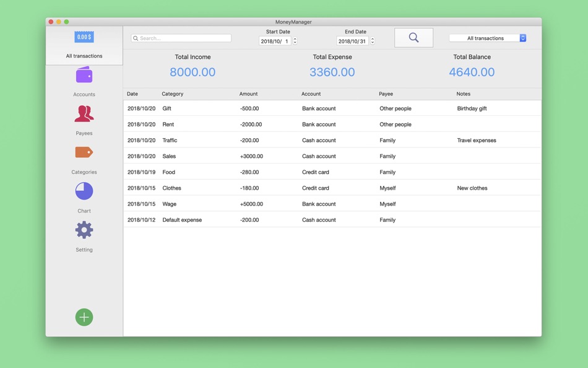Select the Gift transaction row
The width and height of the screenshot is (588, 368).
click(332, 108)
